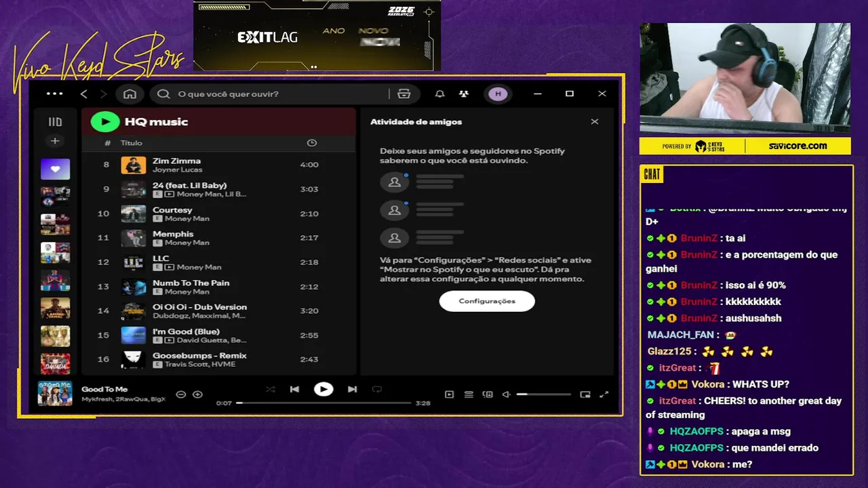Screen dimensions: 868x488
Task: Click the HQ music playlist title
Action: [157, 122]
